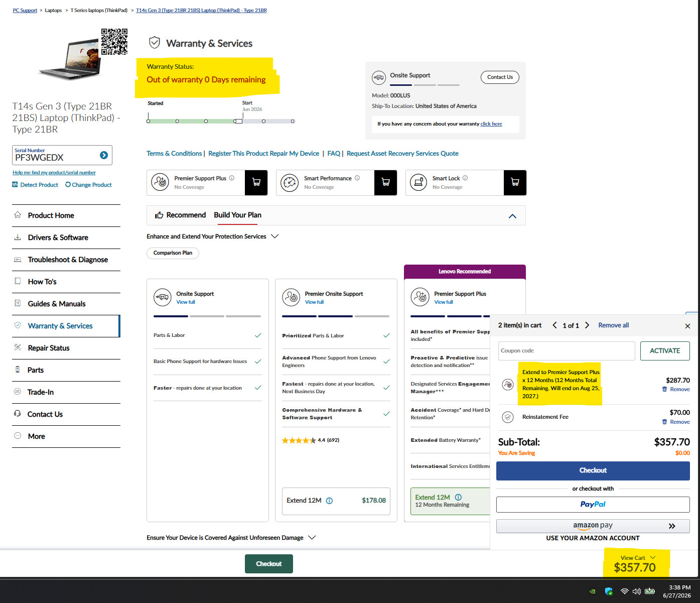Add Premier Support Plus to cart
Screen dimensions: 700x603
click(x=256, y=183)
